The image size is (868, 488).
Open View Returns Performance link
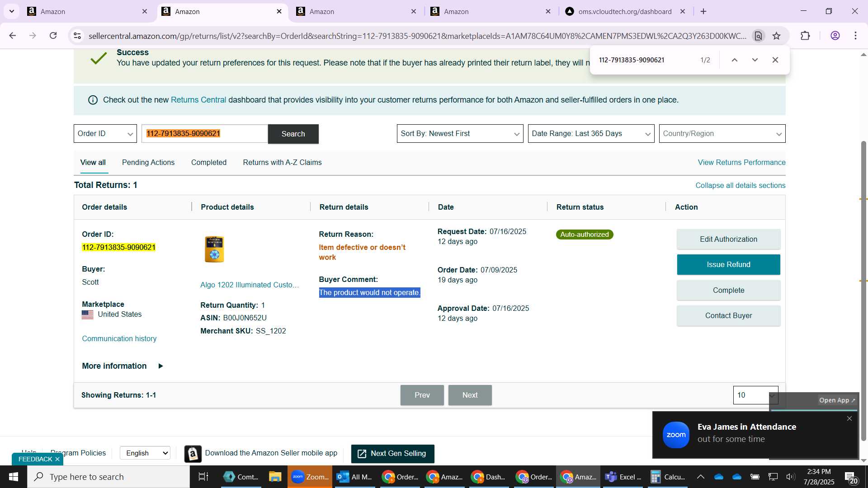pyautogui.click(x=741, y=163)
